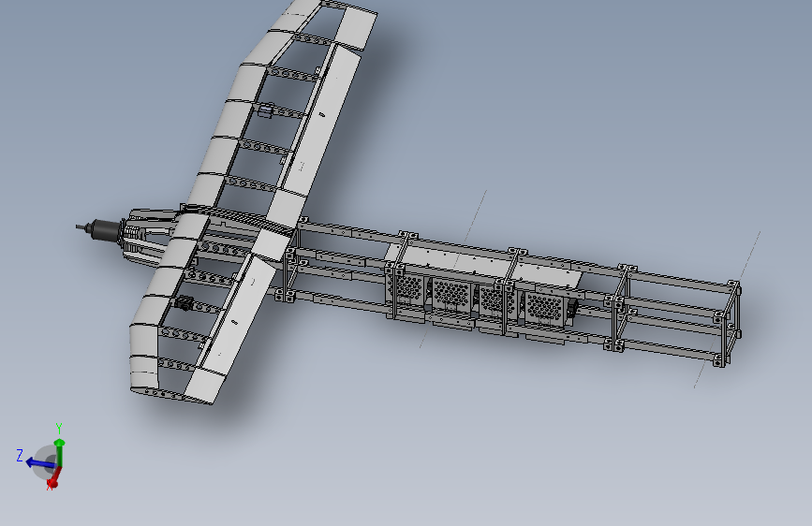Viewport: 812px width, 526px height.
Task: Select the dark servo on the lower wing
Action: 184,302
